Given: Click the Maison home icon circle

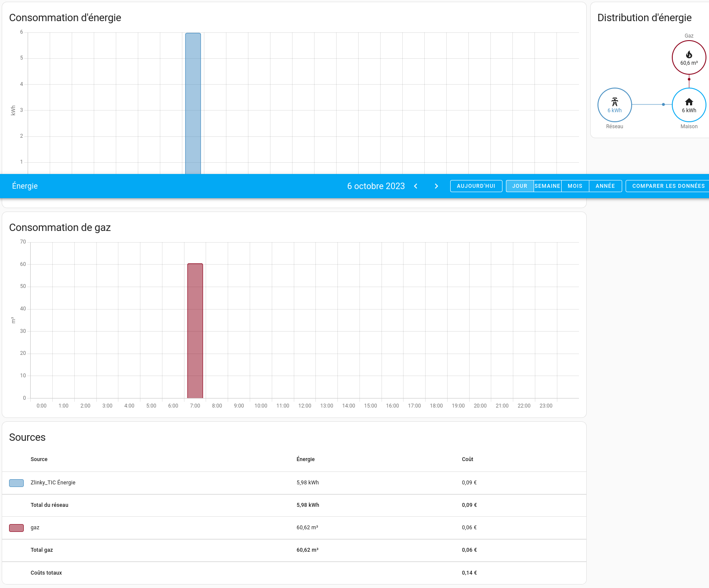Looking at the screenshot, I should pos(689,105).
